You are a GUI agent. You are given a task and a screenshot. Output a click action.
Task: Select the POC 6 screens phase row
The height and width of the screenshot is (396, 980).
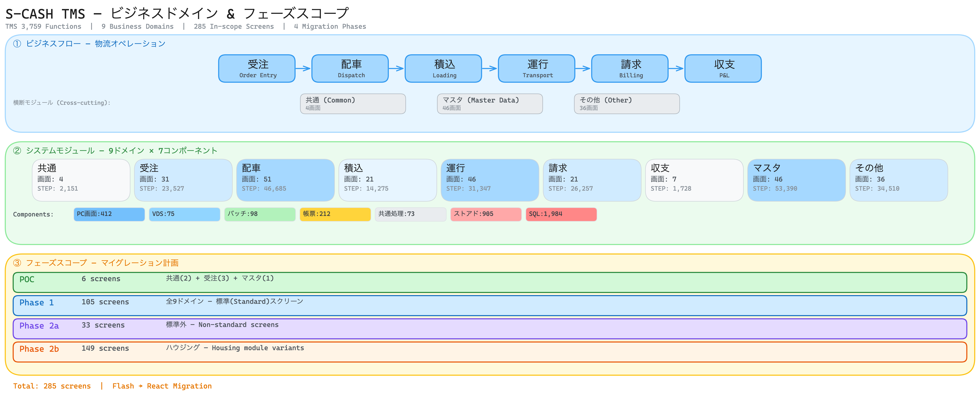(x=490, y=283)
